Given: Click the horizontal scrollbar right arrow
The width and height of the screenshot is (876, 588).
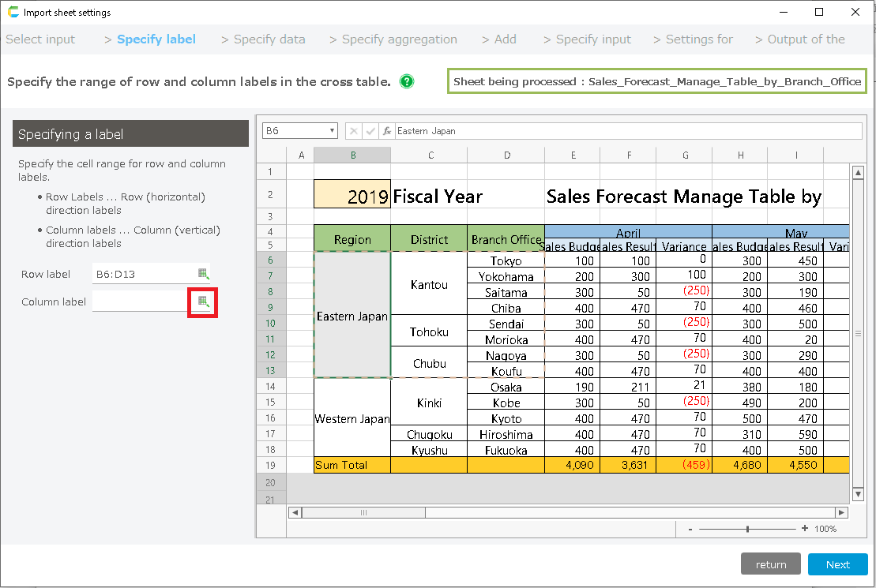Looking at the screenshot, I should point(841,512).
